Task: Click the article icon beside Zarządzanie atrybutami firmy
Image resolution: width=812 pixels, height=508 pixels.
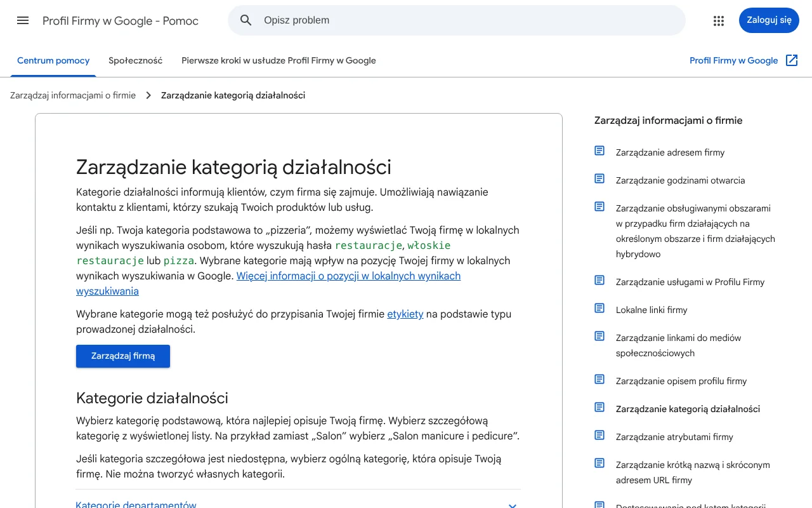Action: (599, 436)
